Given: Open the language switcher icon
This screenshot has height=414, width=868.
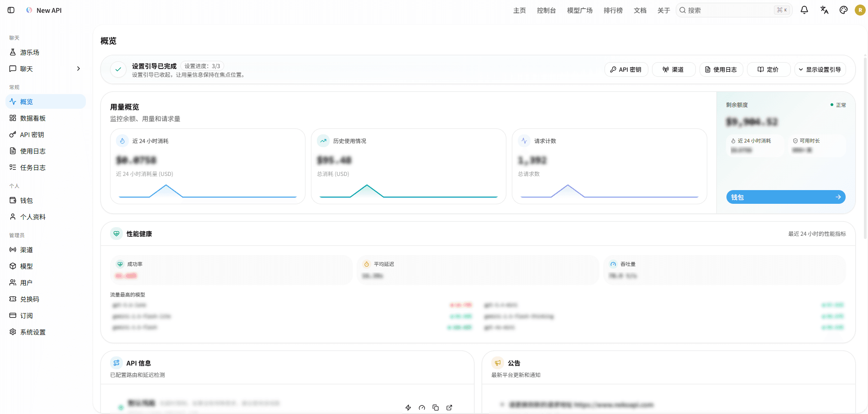Looking at the screenshot, I should pyautogui.click(x=824, y=10).
